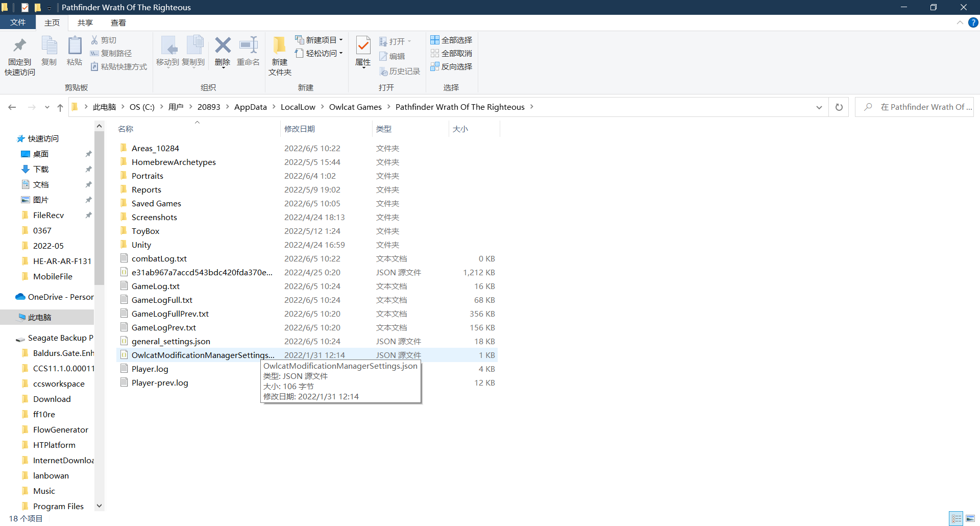The height and width of the screenshot is (526, 980).
Task: Click the 复制 icon in the ribbon
Action: [x=49, y=45]
